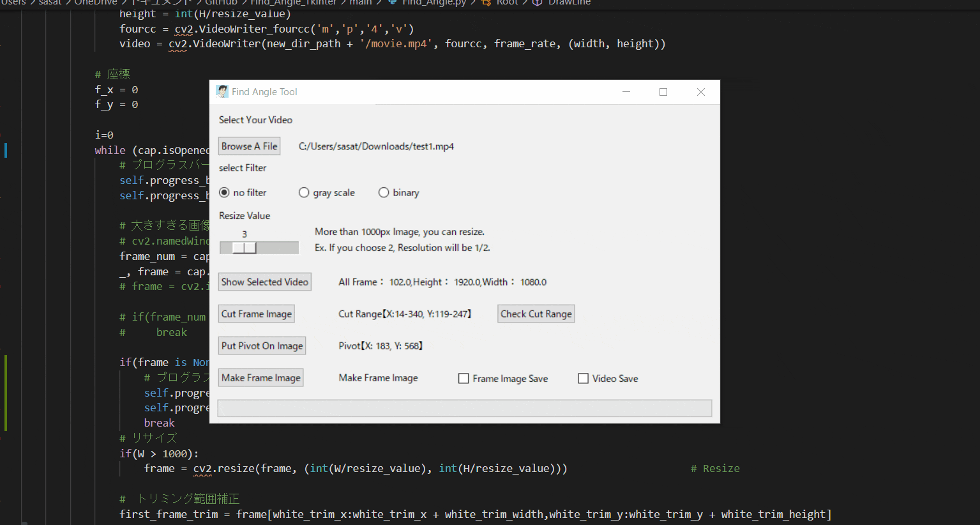The width and height of the screenshot is (980, 525).
Task: Click the Pivot coordinates label
Action: tap(381, 346)
